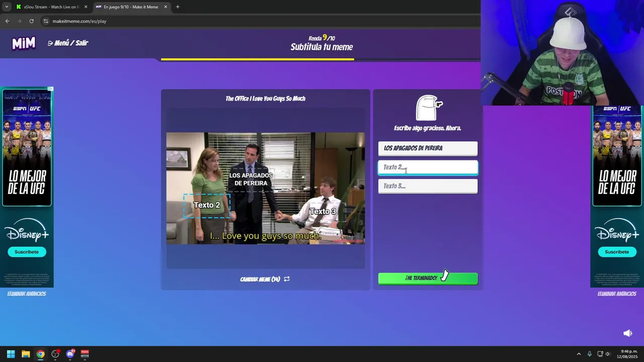The width and height of the screenshot is (644, 362).
Task: Click the microphone tray icon
Action: [589, 354]
